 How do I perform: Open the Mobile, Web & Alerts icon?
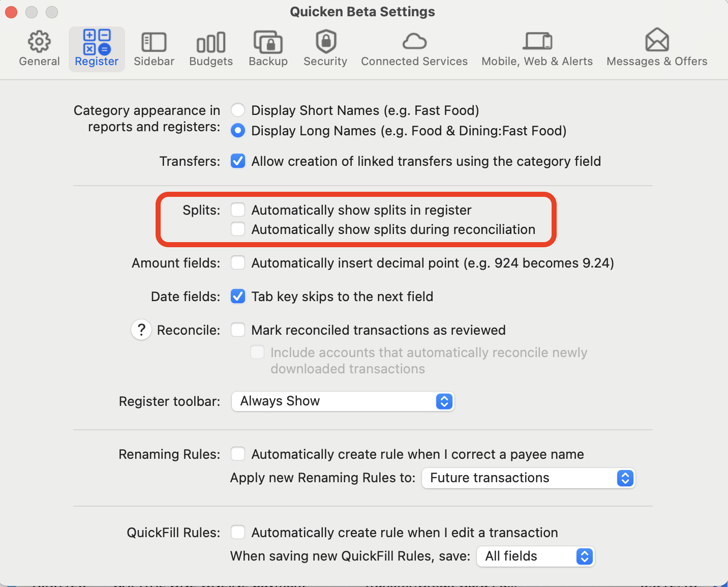point(537,41)
